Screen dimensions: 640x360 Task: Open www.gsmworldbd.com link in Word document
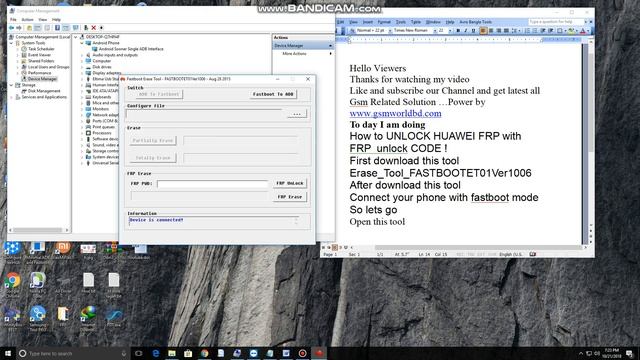395,113
